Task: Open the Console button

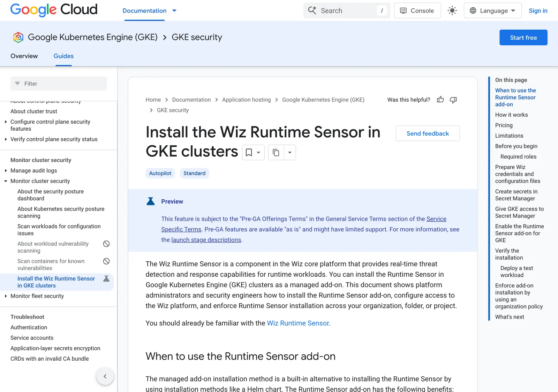Action: pos(417,10)
